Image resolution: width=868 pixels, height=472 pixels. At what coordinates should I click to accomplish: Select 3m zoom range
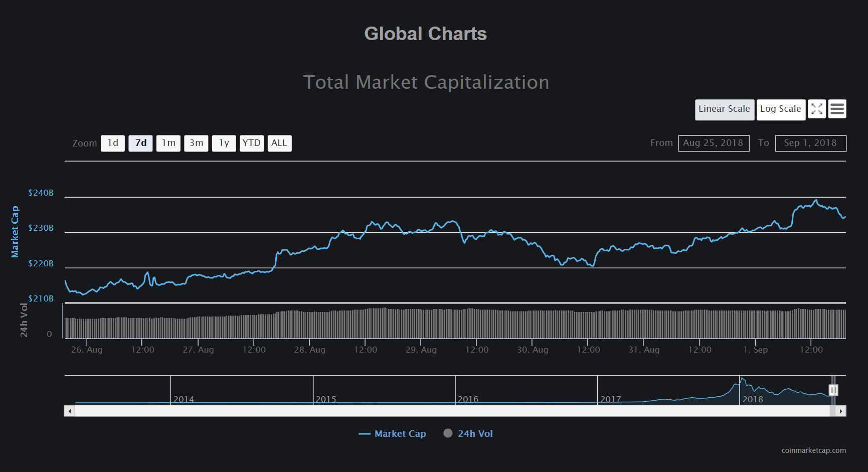(196, 143)
